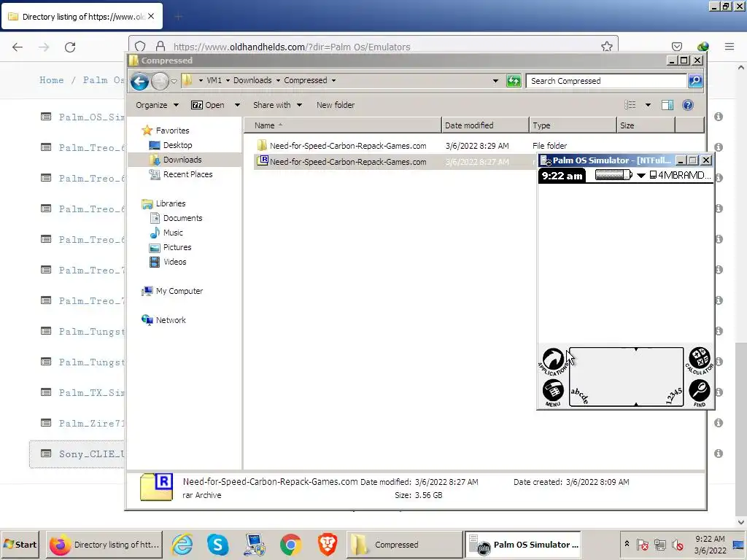Tap the Calculator silkscreen icon in Palm simulator

[700, 360]
